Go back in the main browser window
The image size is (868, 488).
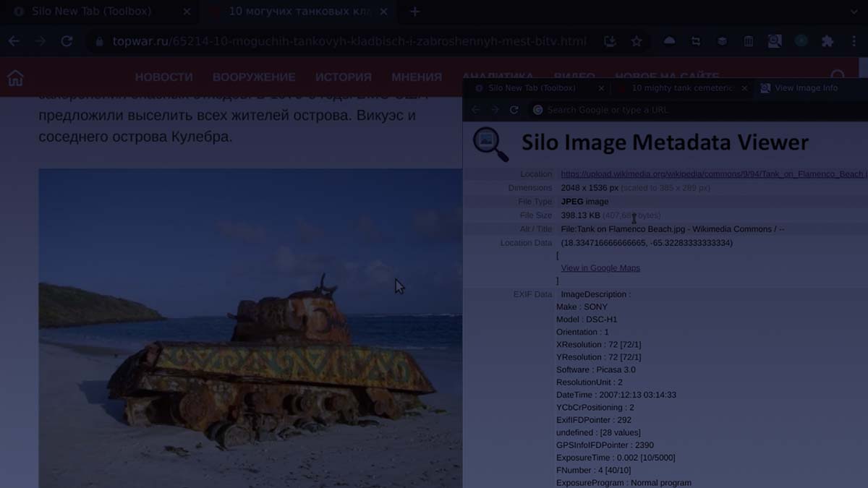(14, 41)
